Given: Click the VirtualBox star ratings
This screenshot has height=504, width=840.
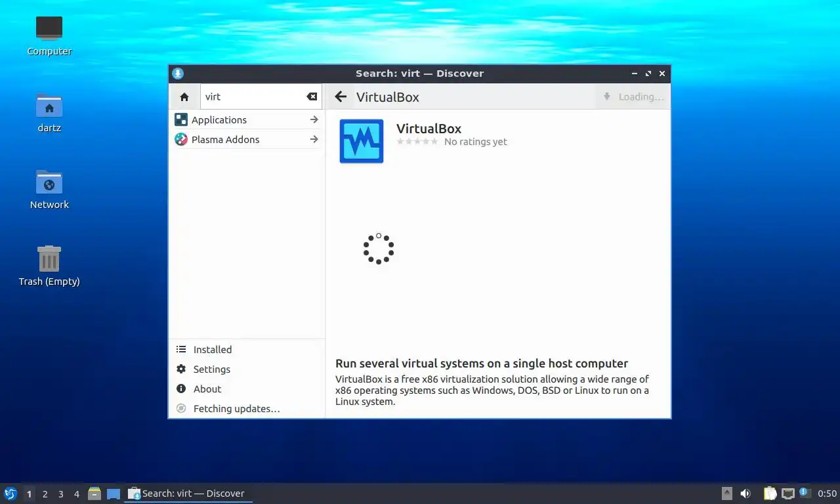Looking at the screenshot, I should tap(417, 142).
